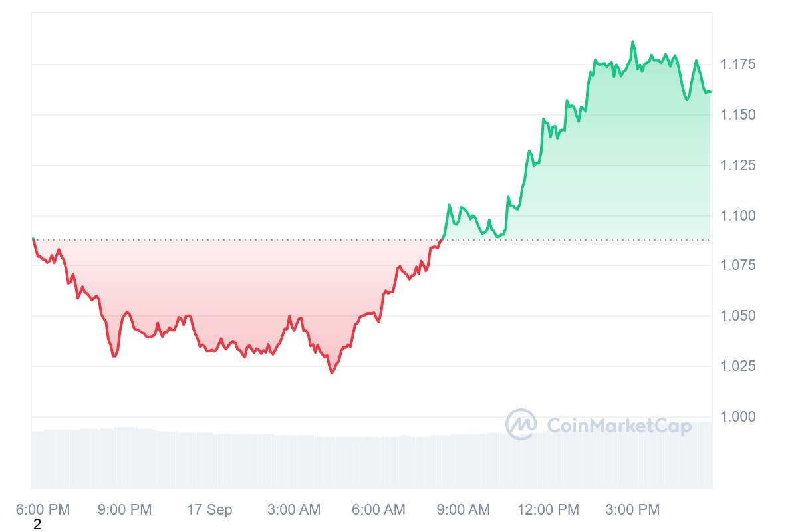Click the CoinMarketCap watermark text
The image size is (798, 532).
618,426
